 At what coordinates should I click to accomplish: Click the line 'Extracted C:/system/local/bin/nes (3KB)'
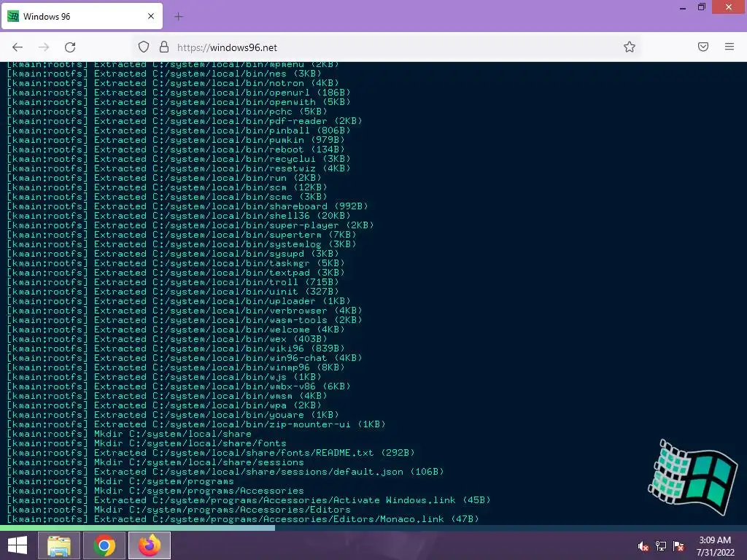coord(208,74)
